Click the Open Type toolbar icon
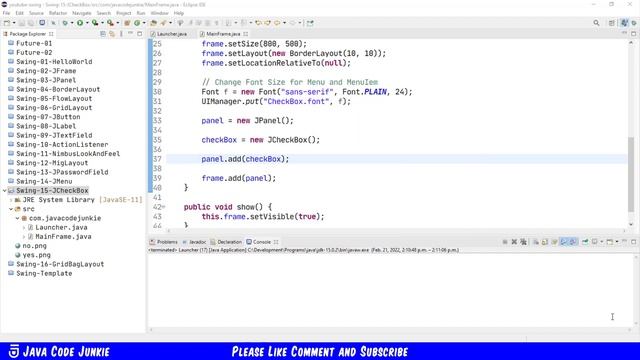 pyautogui.click(x=153, y=23)
